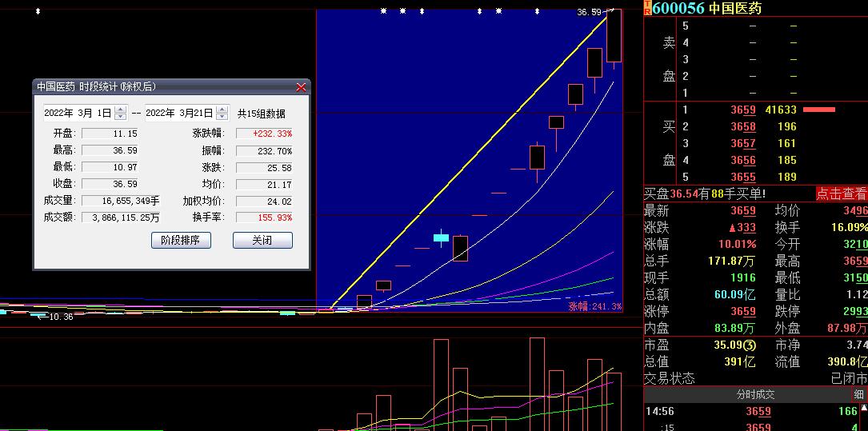Select the stock code 600056 title
This screenshot has height=431, width=868.
click(678, 8)
